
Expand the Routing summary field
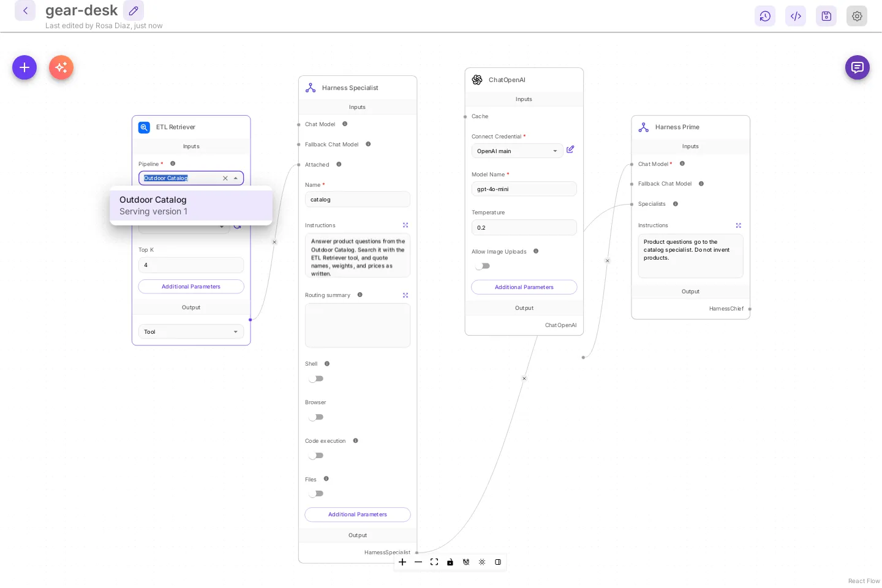(x=405, y=295)
